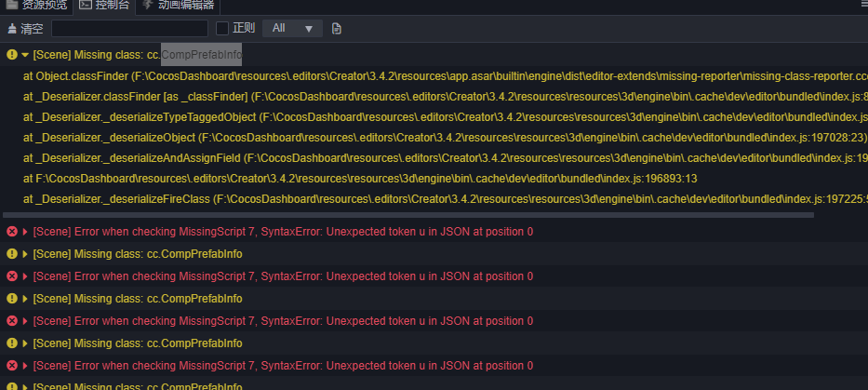Click the warning icon on the third Missing class entry
Screen dimensions: 868x390
(11, 299)
